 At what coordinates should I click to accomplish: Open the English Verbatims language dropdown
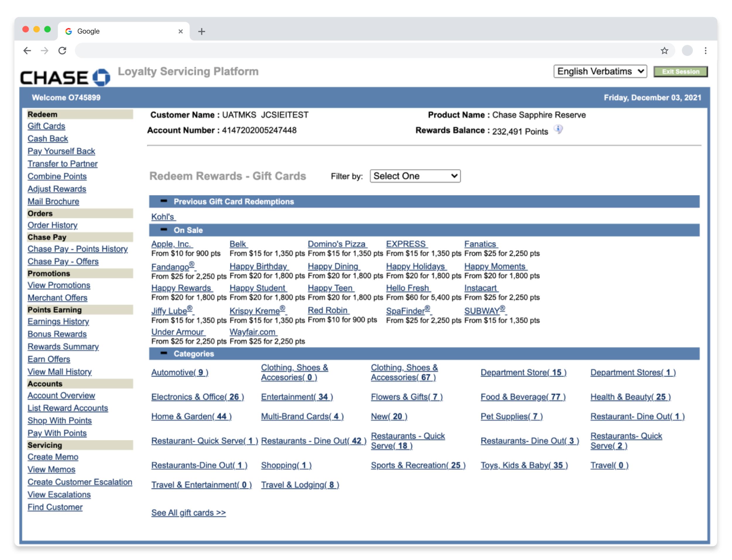point(600,71)
